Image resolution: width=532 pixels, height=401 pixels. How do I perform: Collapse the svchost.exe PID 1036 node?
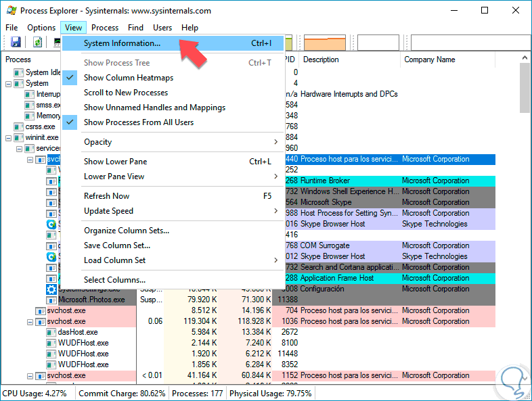pyautogui.click(x=30, y=322)
